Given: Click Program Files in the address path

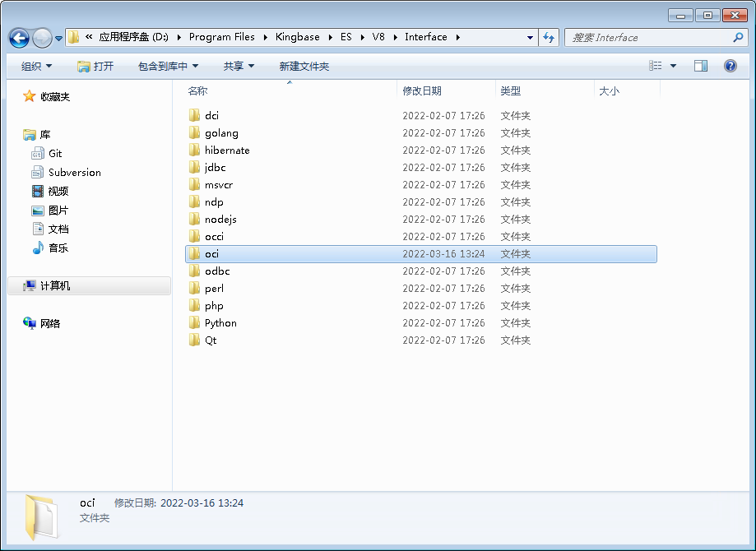Looking at the screenshot, I should [x=222, y=37].
